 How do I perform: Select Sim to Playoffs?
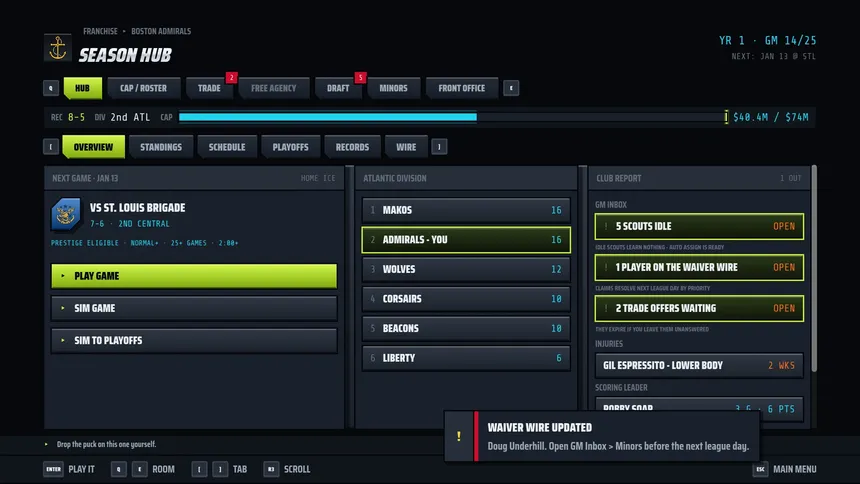click(x=194, y=340)
